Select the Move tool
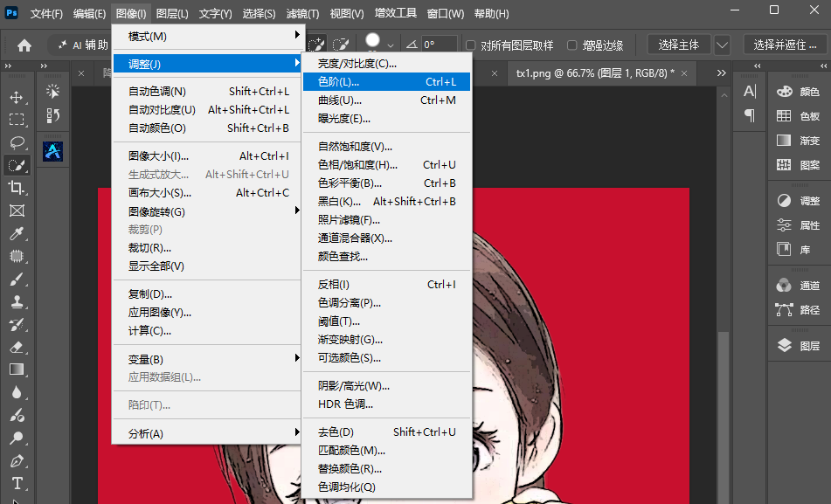The width and height of the screenshot is (831, 504). pos(17,97)
